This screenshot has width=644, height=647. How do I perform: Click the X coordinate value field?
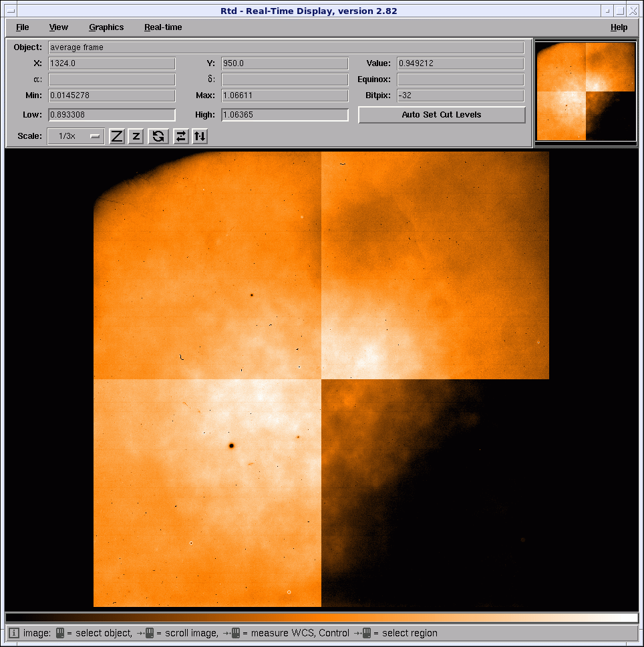pyautogui.click(x=112, y=63)
